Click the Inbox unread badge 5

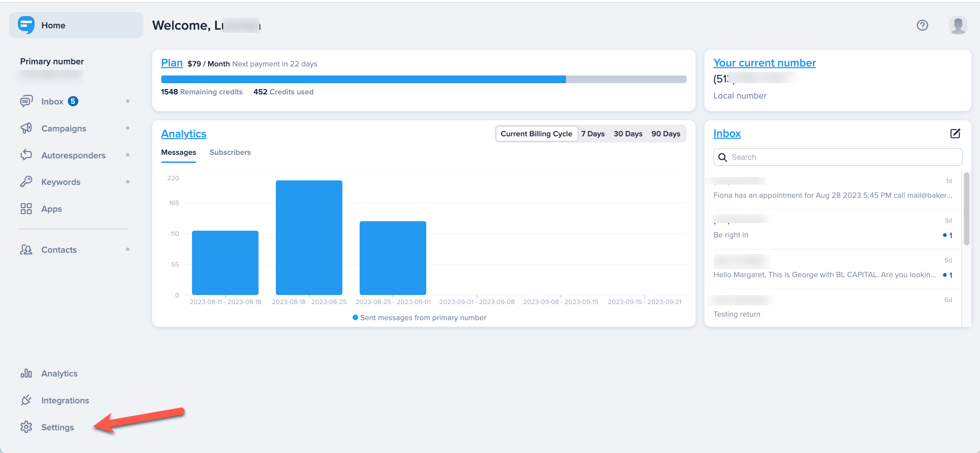pos(73,101)
